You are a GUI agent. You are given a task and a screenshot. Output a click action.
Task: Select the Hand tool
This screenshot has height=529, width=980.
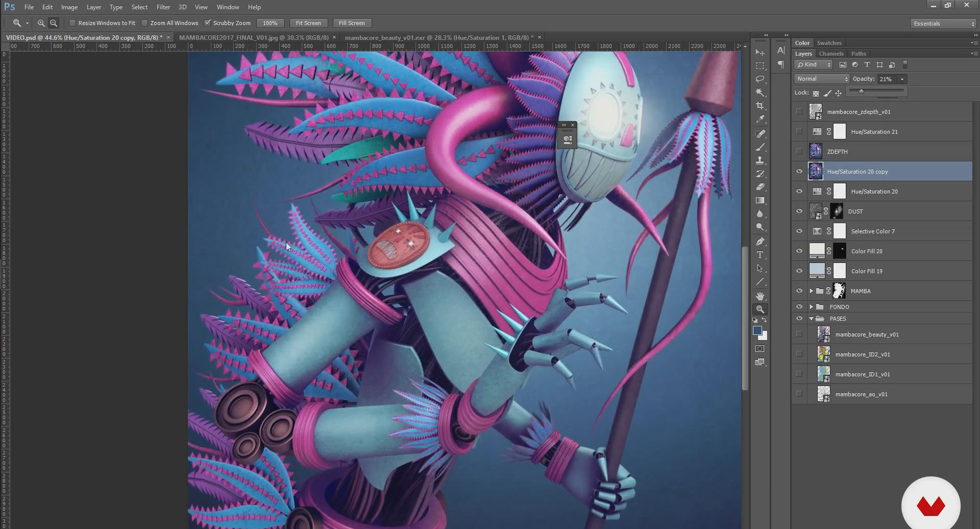760,296
